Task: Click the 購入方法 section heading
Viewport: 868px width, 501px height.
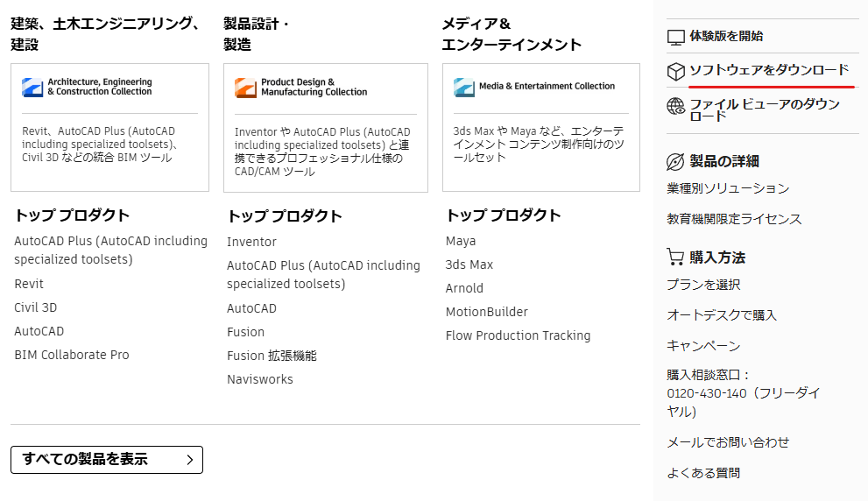Action: tap(717, 258)
